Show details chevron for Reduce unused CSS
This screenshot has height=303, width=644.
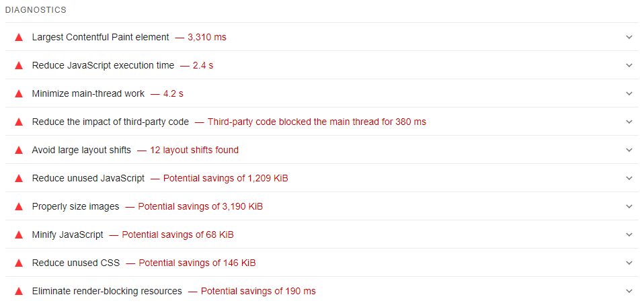pos(629,263)
